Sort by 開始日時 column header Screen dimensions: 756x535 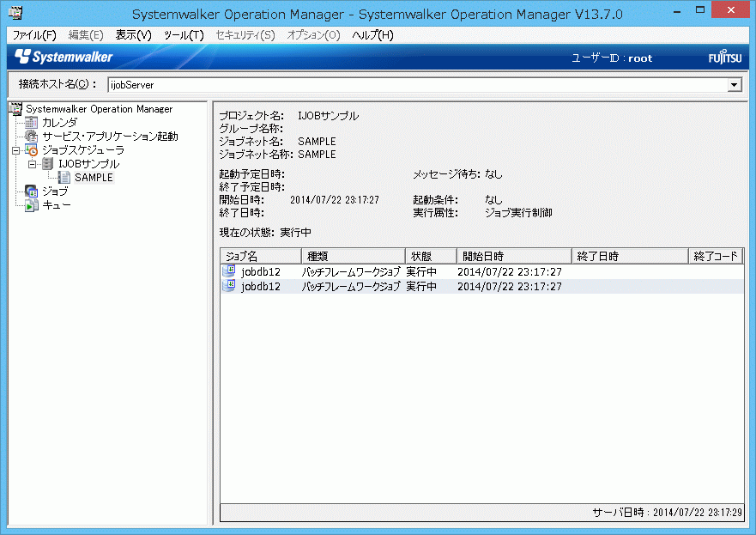coord(514,256)
